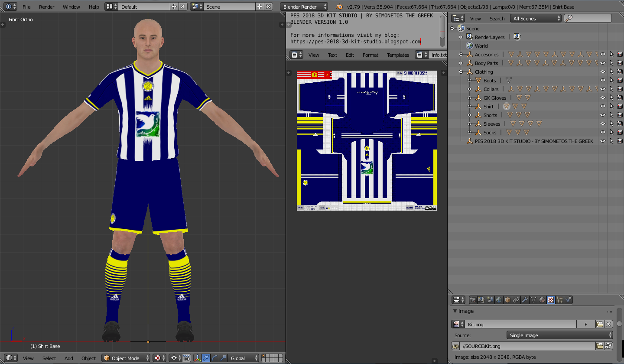The width and height of the screenshot is (624, 364).
Task: Click the Templates menu in the text editor
Action: click(398, 55)
